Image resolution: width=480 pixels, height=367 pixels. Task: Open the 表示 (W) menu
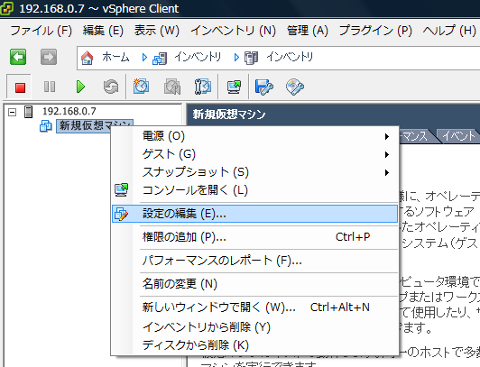click(157, 31)
